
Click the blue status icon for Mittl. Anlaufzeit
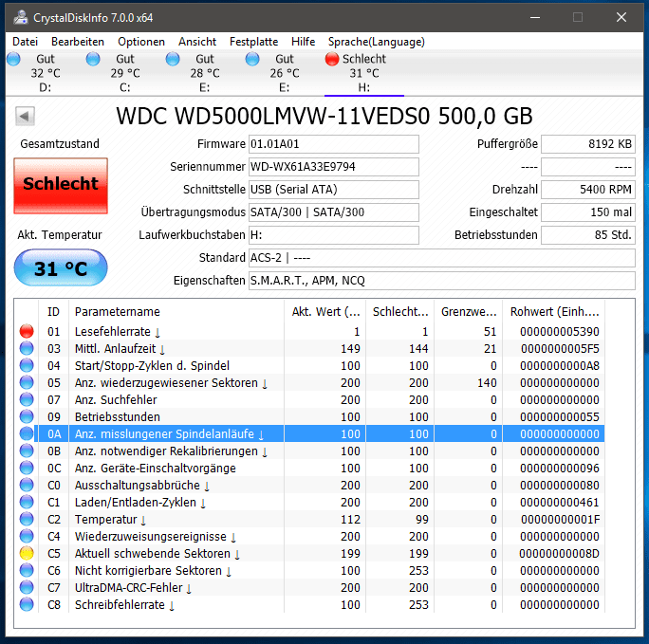[x=27, y=348]
